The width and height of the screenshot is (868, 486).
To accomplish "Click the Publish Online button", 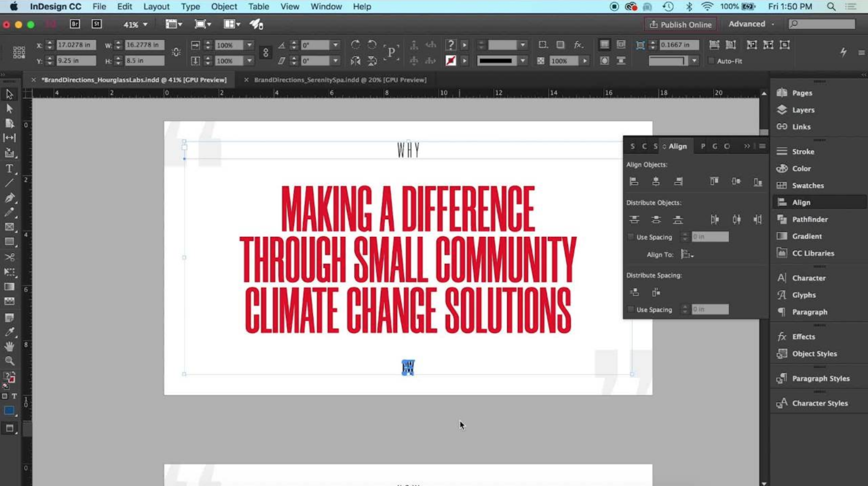I will tap(680, 24).
